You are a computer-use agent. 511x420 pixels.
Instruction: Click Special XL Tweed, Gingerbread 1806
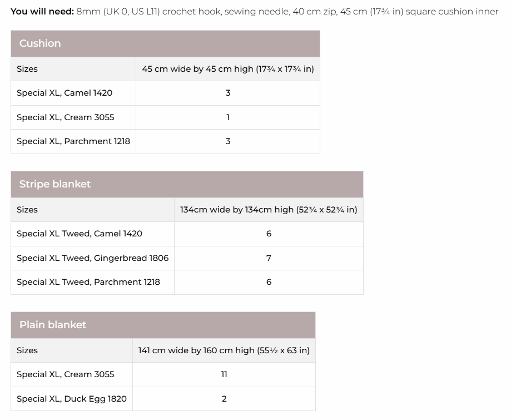pyautogui.click(x=92, y=258)
